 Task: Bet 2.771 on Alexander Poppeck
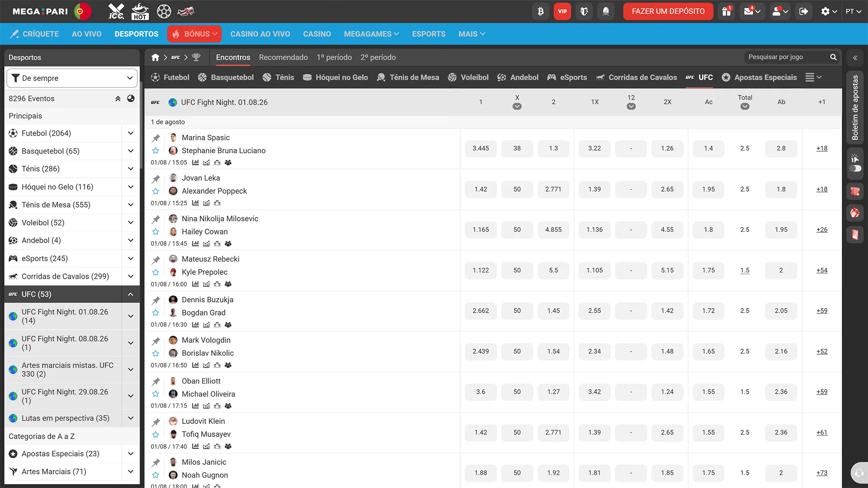pyautogui.click(x=553, y=189)
